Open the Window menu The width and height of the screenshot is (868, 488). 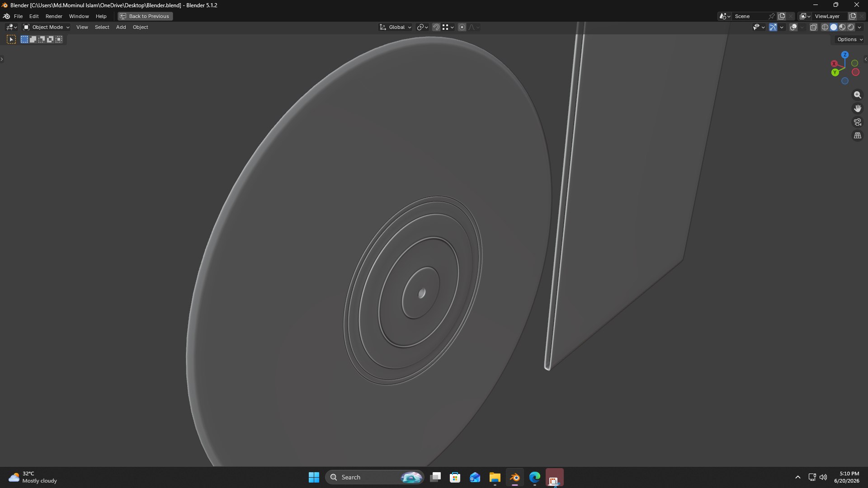tap(79, 16)
